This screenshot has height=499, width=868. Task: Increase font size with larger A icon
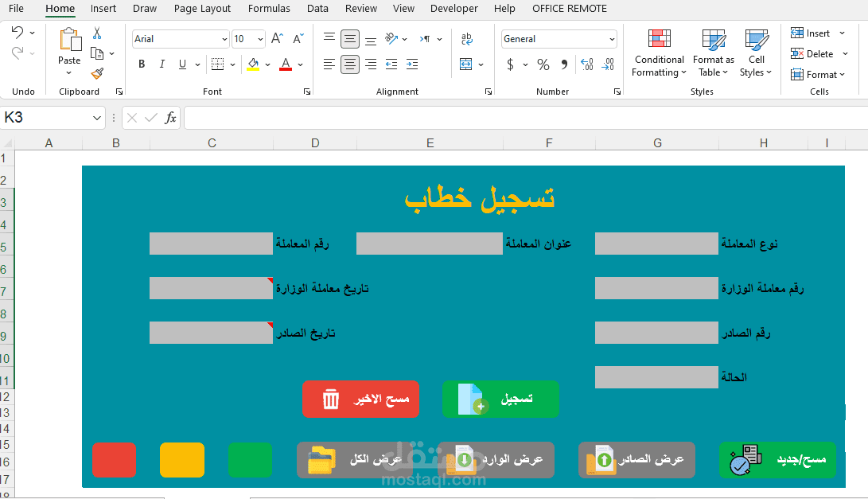[x=278, y=39]
